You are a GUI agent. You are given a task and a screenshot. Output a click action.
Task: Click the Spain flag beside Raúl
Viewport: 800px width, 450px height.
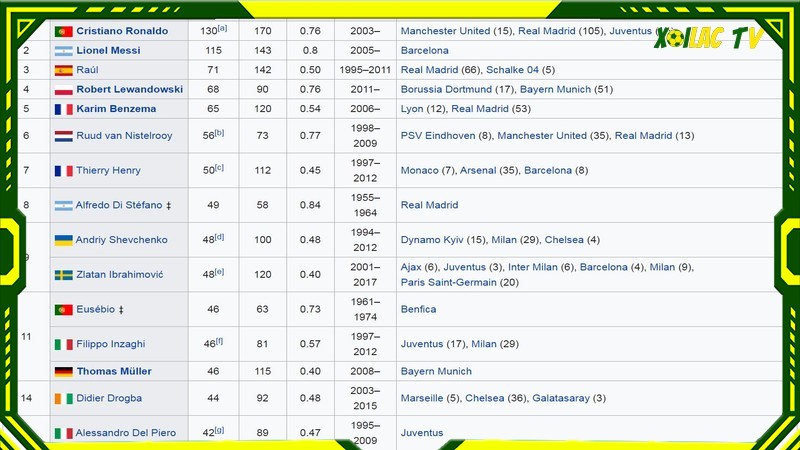point(63,70)
